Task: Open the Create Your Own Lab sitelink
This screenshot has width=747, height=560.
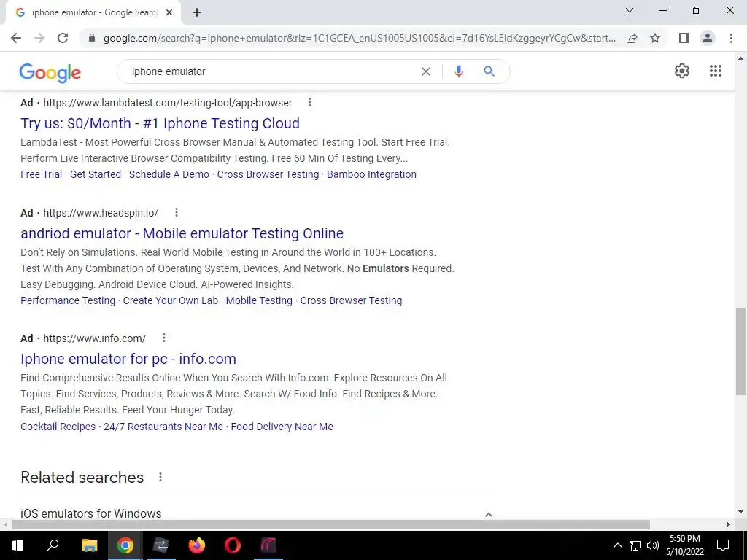Action: (x=171, y=300)
